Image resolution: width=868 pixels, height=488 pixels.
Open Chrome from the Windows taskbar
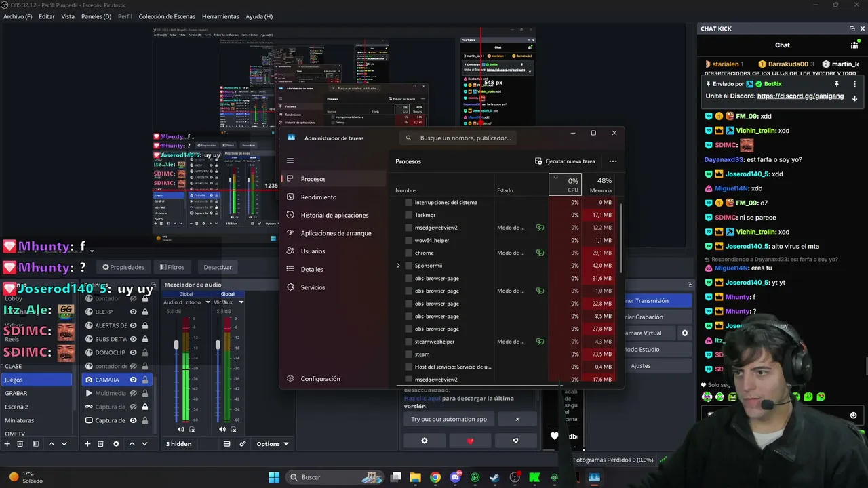coord(435,477)
